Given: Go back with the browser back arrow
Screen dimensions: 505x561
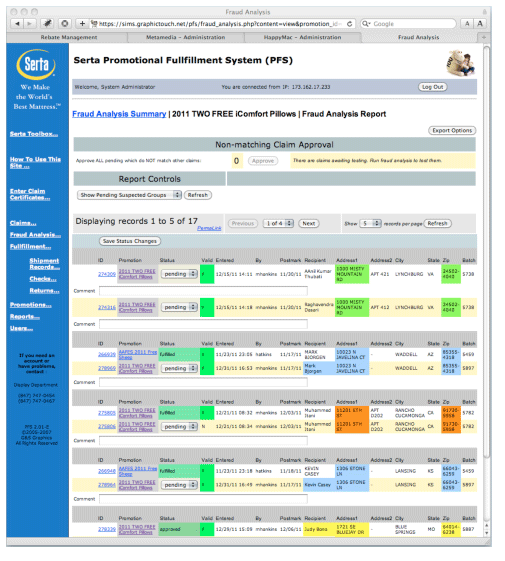Looking at the screenshot, I should pyautogui.click(x=17, y=24).
